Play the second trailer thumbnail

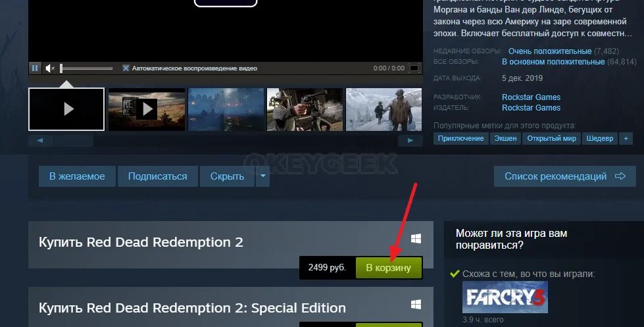coord(146,109)
